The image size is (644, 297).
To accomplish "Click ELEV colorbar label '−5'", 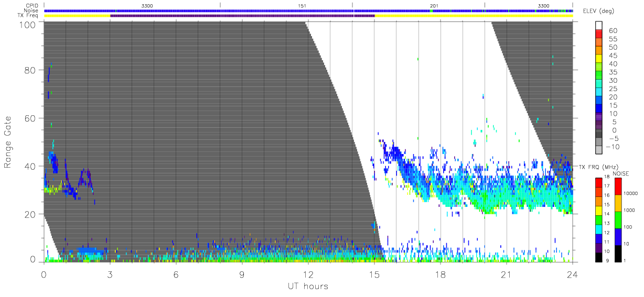I will [x=614, y=138].
